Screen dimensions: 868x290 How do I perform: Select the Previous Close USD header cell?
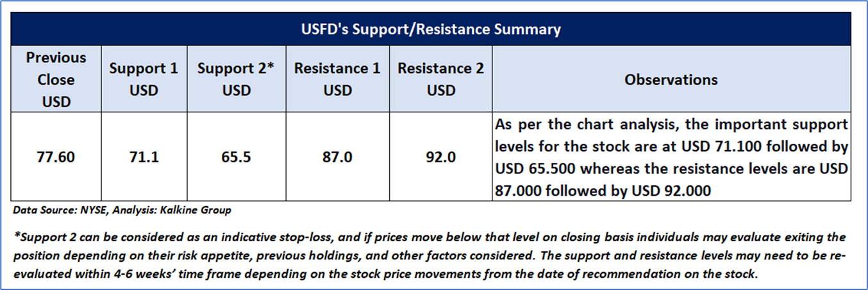click(56, 80)
